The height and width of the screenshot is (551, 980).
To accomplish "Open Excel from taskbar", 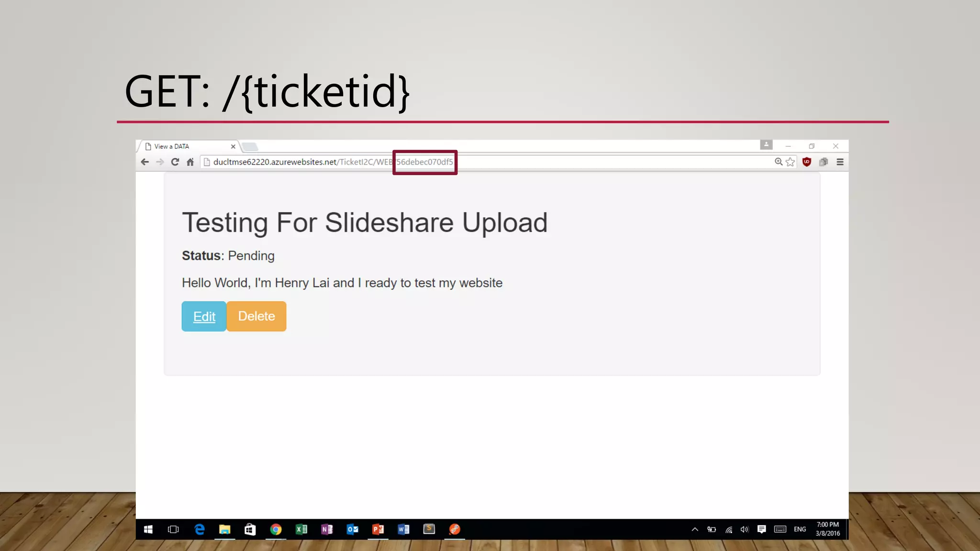I will 301,529.
